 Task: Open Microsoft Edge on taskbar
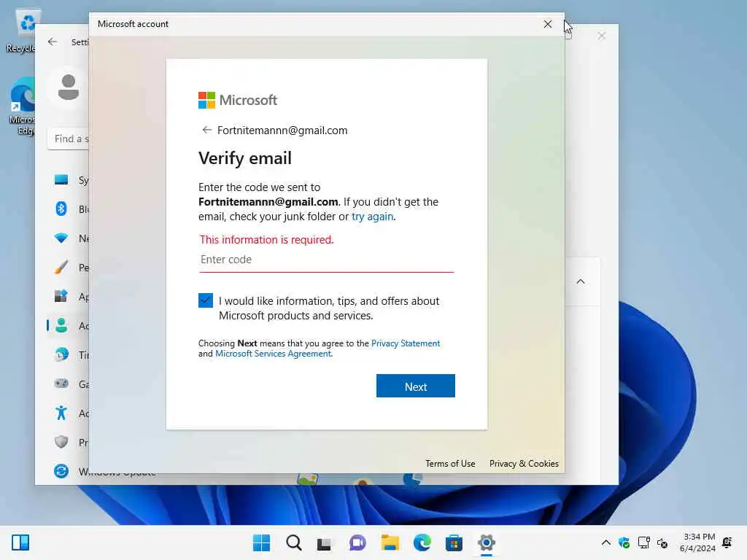click(x=422, y=542)
